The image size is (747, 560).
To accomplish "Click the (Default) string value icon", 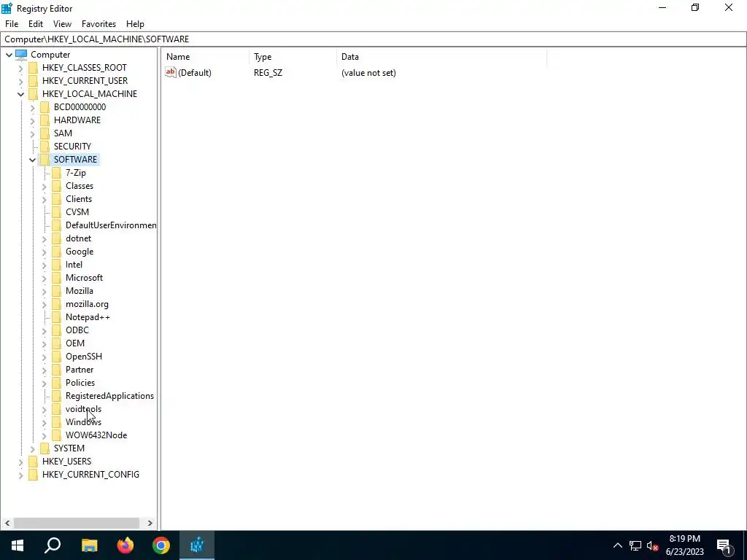I will (x=171, y=72).
